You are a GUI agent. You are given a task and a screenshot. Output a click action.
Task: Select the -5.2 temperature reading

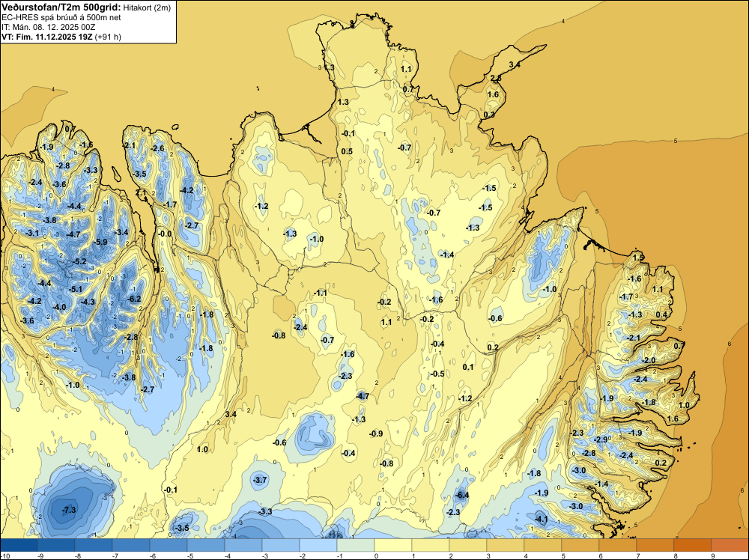[x=80, y=261]
